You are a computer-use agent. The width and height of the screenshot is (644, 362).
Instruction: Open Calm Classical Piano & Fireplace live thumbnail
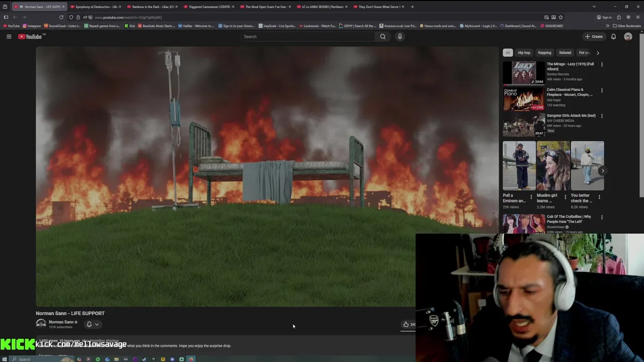coord(524,99)
